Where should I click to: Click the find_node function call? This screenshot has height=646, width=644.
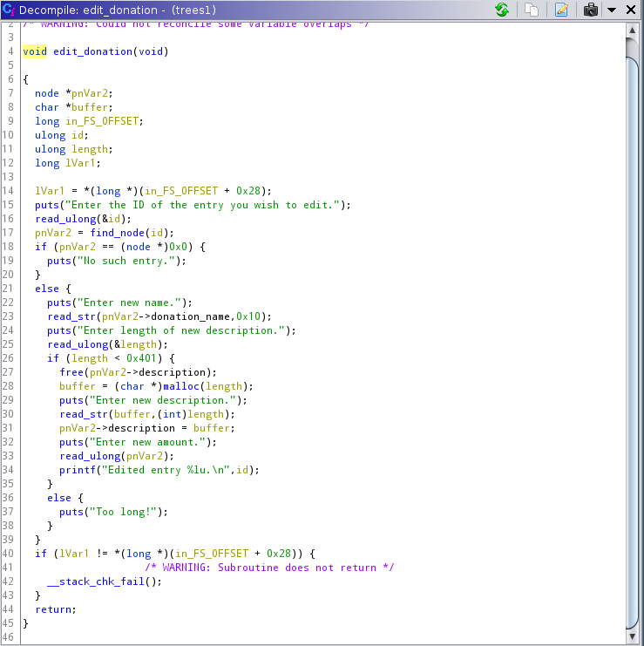(x=117, y=233)
